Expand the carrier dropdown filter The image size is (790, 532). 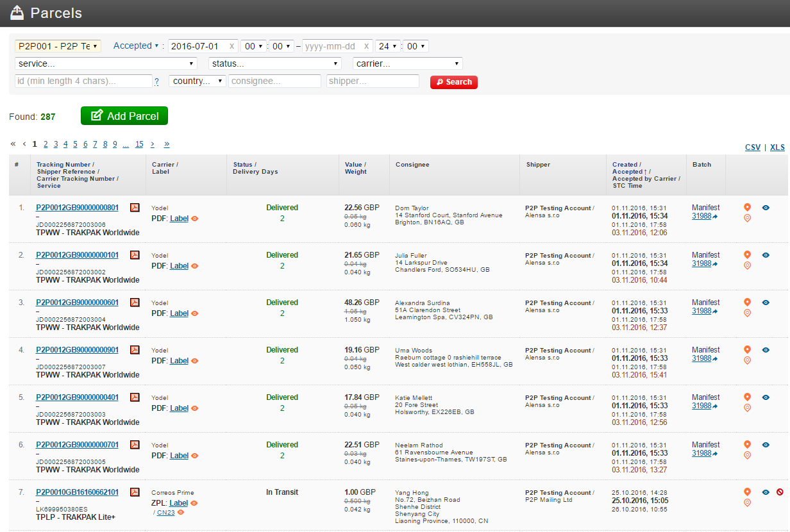(x=408, y=63)
